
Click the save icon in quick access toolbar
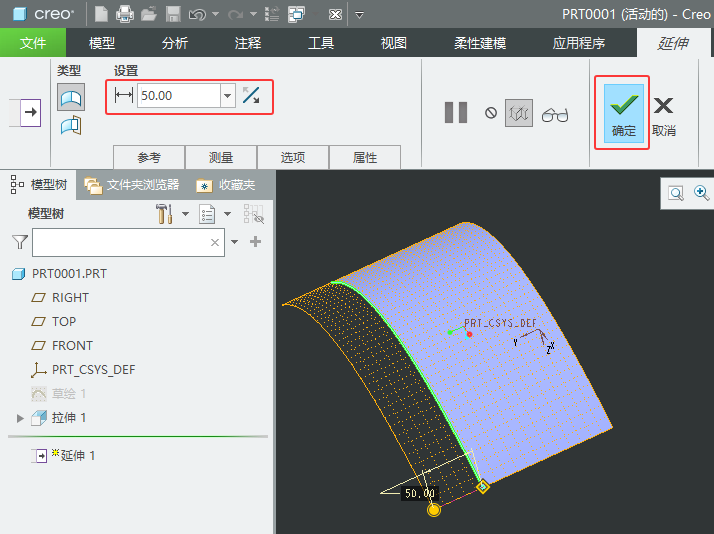172,14
